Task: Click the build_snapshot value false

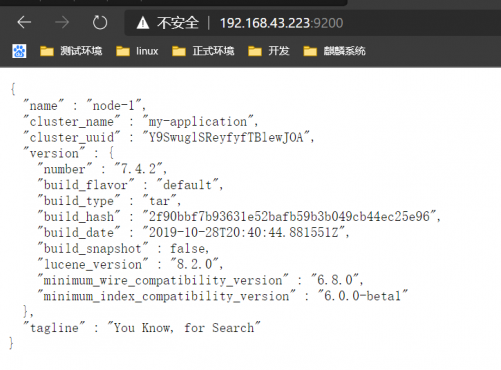Action: [188, 248]
